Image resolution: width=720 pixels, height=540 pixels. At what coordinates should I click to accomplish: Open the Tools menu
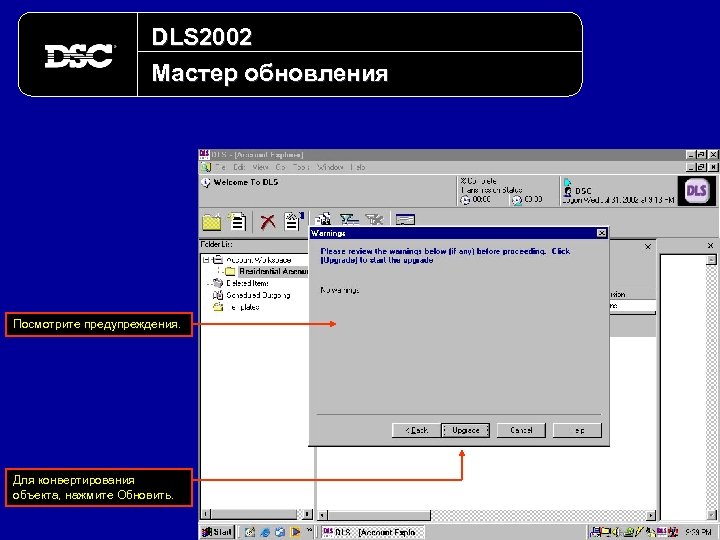point(301,167)
